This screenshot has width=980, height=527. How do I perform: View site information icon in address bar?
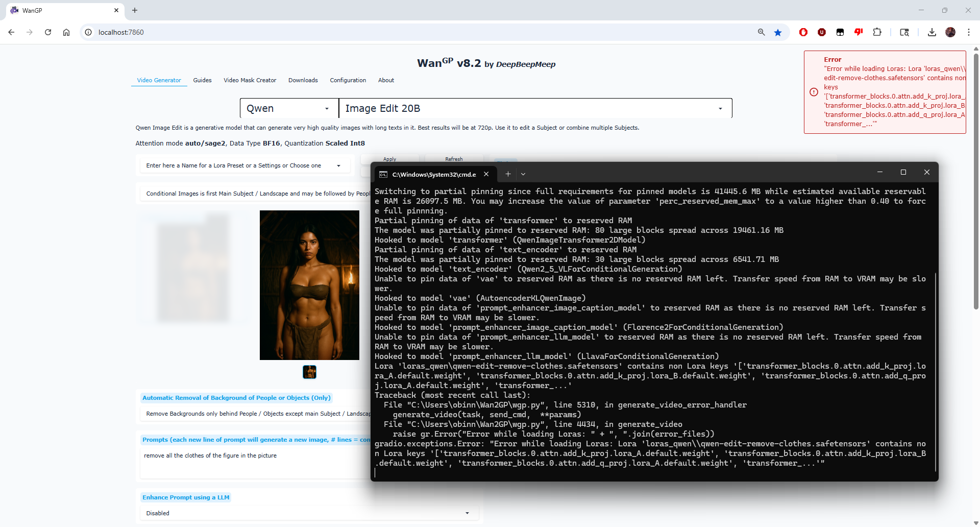(88, 32)
